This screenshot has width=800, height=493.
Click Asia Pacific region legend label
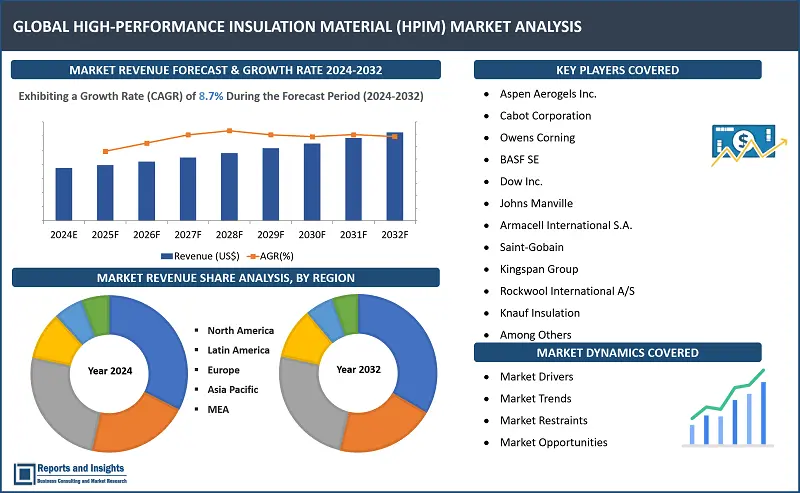pyautogui.click(x=233, y=389)
